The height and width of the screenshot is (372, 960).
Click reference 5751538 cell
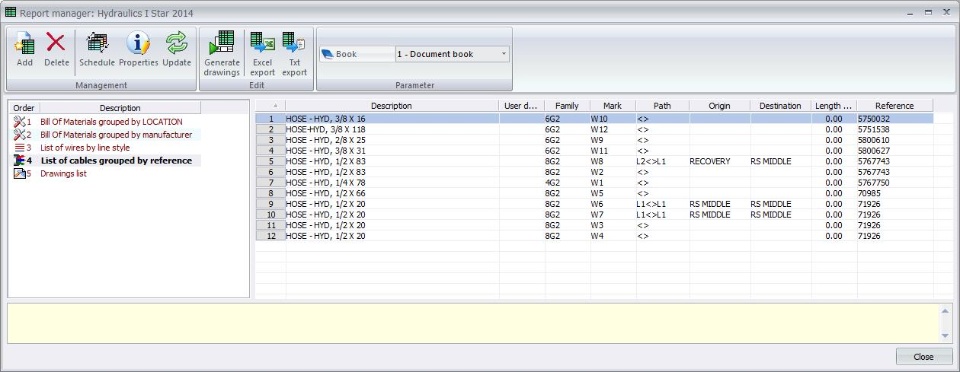coord(894,129)
